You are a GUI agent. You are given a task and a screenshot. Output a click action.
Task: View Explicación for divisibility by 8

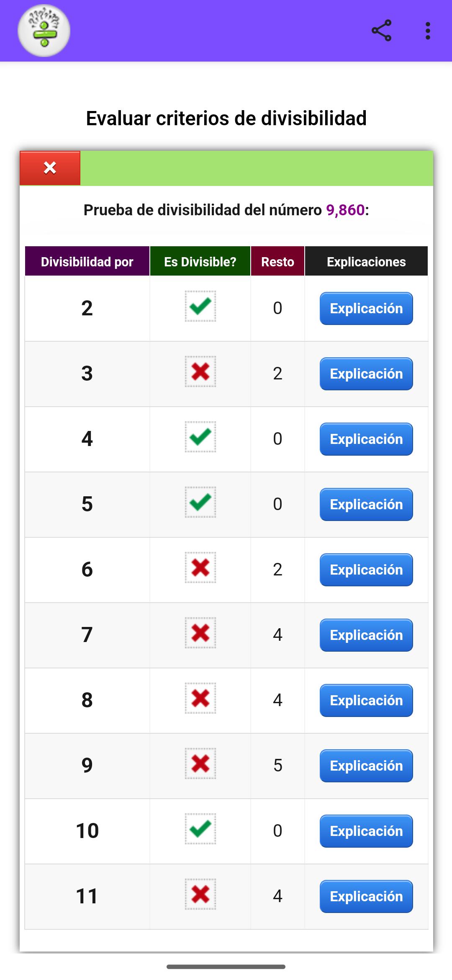pyautogui.click(x=366, y=701)
